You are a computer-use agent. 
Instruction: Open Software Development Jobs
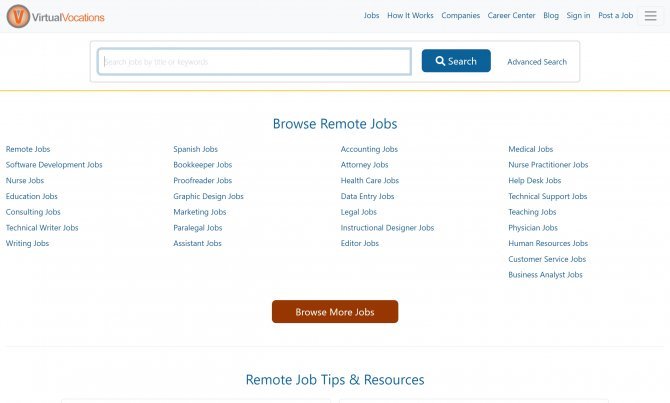54,165
